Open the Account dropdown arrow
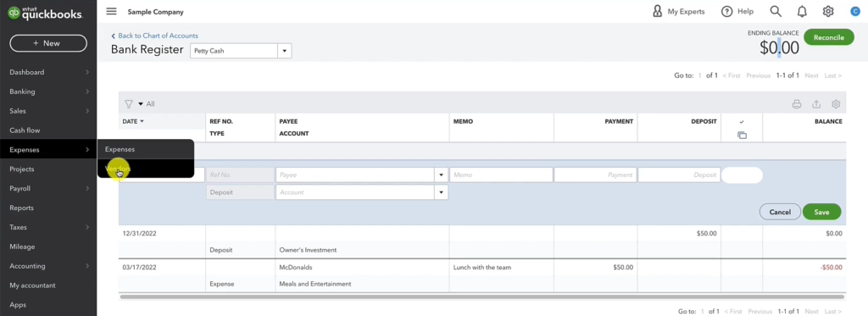The width and height of the screenshot is (868, 316). point(441,192)
